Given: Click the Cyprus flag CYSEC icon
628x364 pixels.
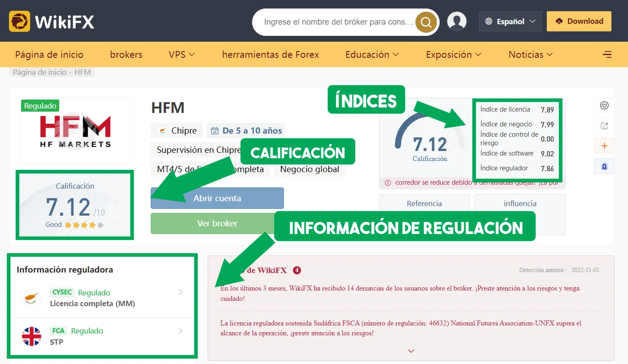Looking at the screenshot, I should pyautogui.click(x=31, y=298).
